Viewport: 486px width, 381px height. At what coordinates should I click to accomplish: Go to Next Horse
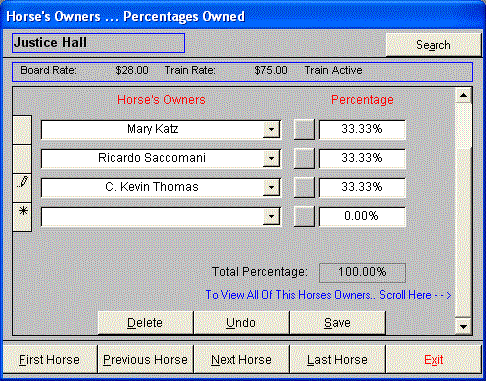pos(241,360)
